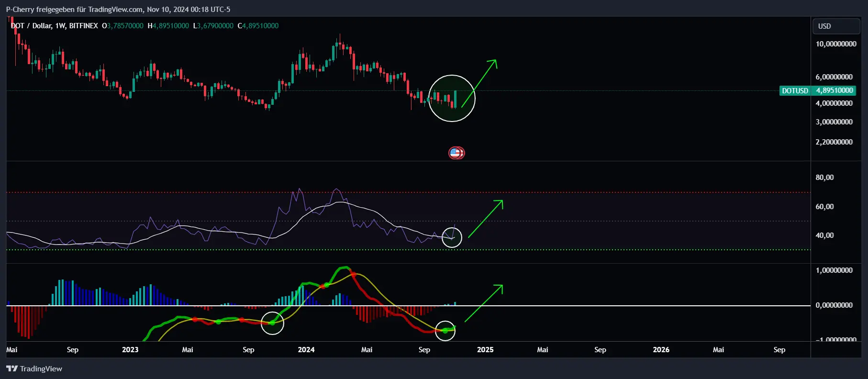The image size is (868, 379).
Task: Click the RSI 40,00 axis label
Action: click(x=824, y=235)
